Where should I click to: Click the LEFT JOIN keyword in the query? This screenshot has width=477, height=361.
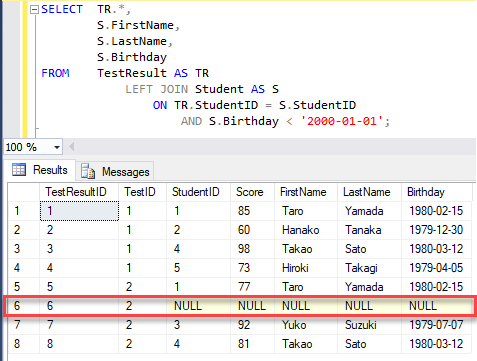[157, 89]
